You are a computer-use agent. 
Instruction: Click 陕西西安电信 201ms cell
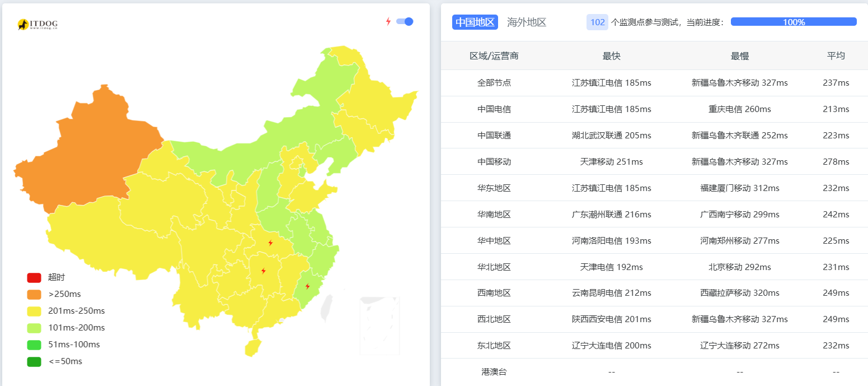click(x=611, y=319)
